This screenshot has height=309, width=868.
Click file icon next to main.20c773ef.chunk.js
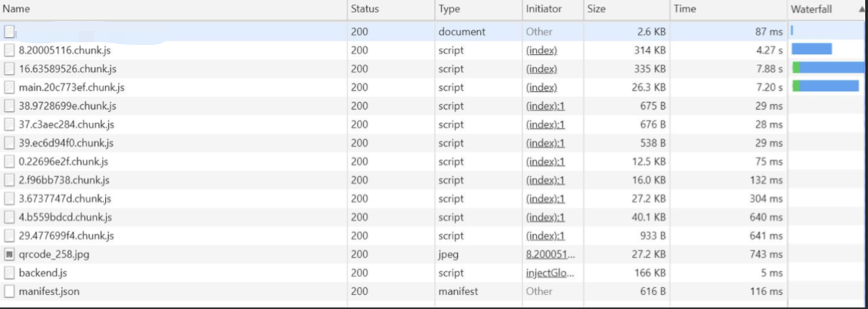coord(9,87)
